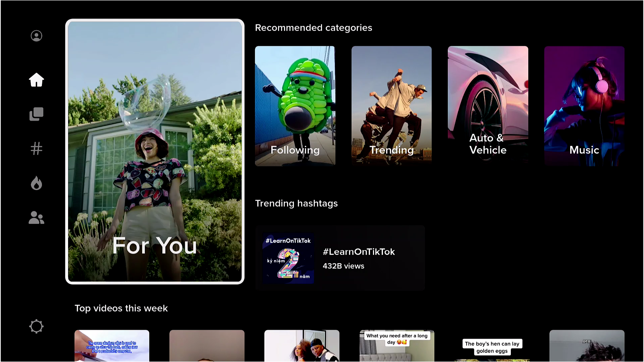The width and height of the screenshot is (644, 362).
Task: Open the profile account icon
Action: point(36,36)
